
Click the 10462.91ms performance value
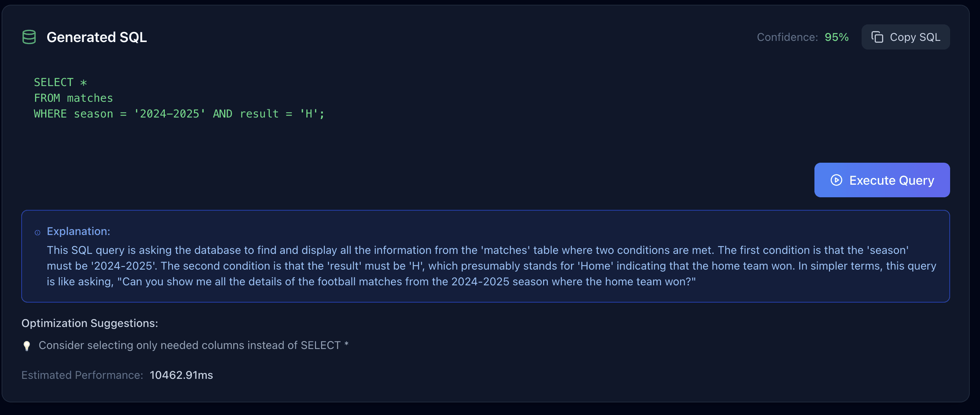(x=181, y=375)
